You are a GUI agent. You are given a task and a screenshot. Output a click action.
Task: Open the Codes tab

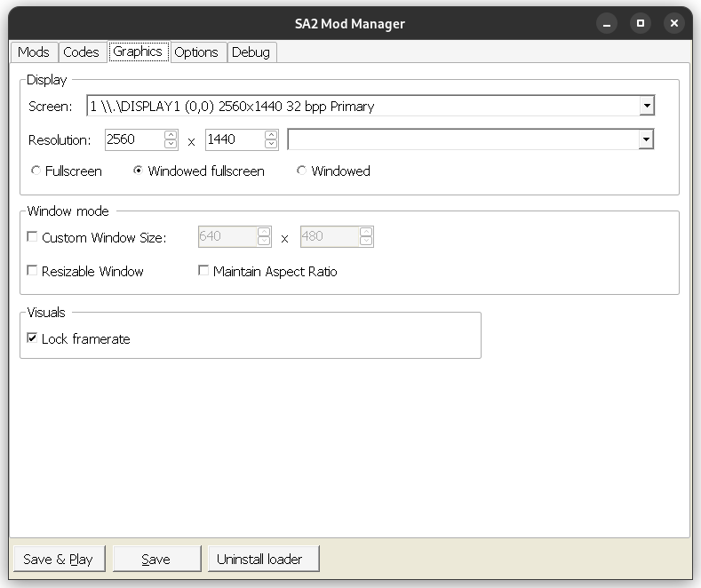tap(81, 52)
